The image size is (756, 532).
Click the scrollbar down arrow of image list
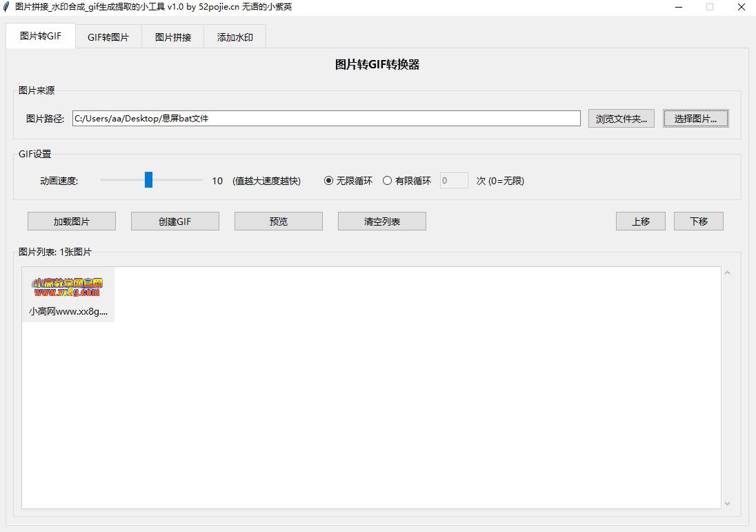pos(728,503)
